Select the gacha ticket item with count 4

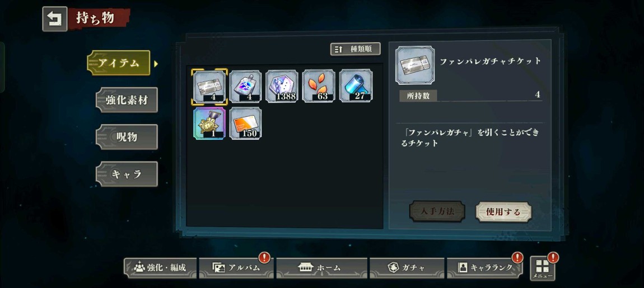click(x=209, y=87)
